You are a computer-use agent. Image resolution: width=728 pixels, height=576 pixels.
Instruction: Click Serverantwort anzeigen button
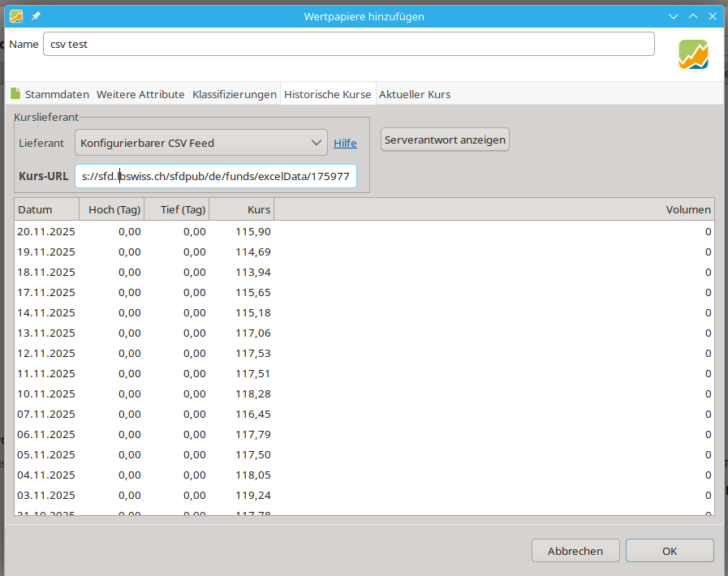click(445, 140)
